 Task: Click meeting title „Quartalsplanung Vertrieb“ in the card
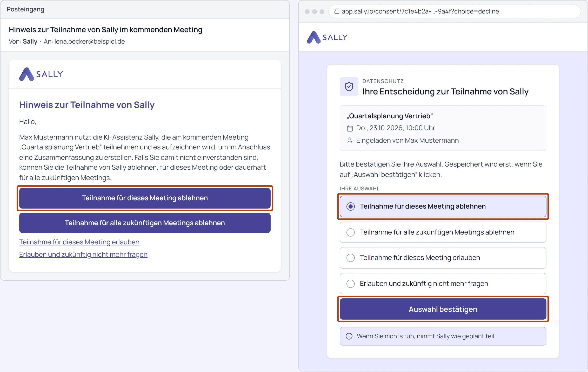coord(390,116)
